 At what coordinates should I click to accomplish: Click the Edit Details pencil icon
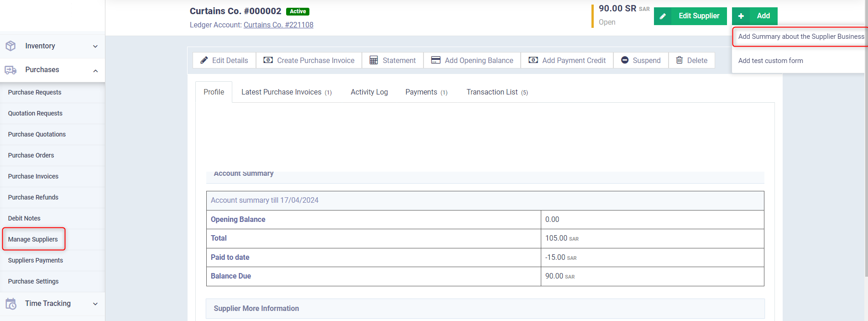click(x=204, y=60)
